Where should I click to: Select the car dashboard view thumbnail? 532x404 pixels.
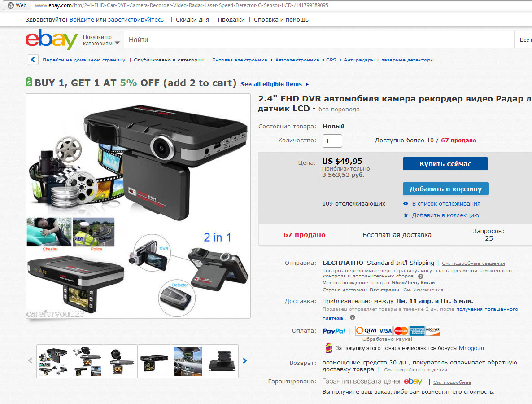(x=188, y=361)
